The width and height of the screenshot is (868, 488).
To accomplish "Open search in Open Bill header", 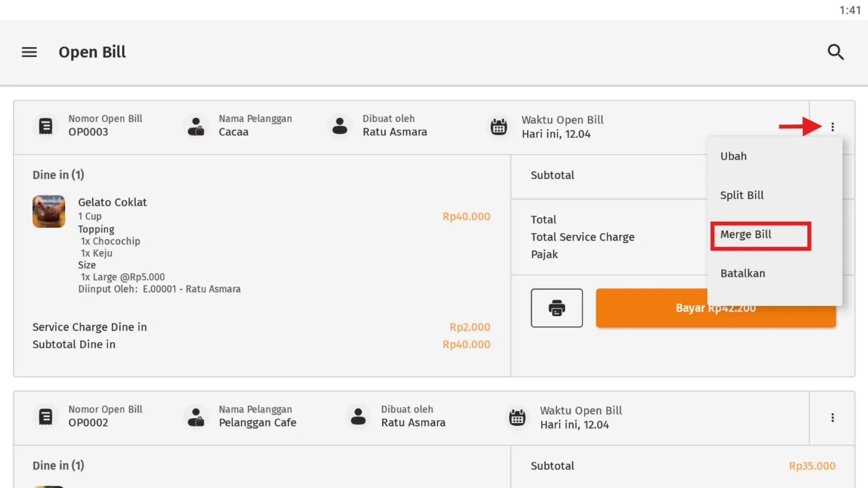I will (x=836, y=52).
